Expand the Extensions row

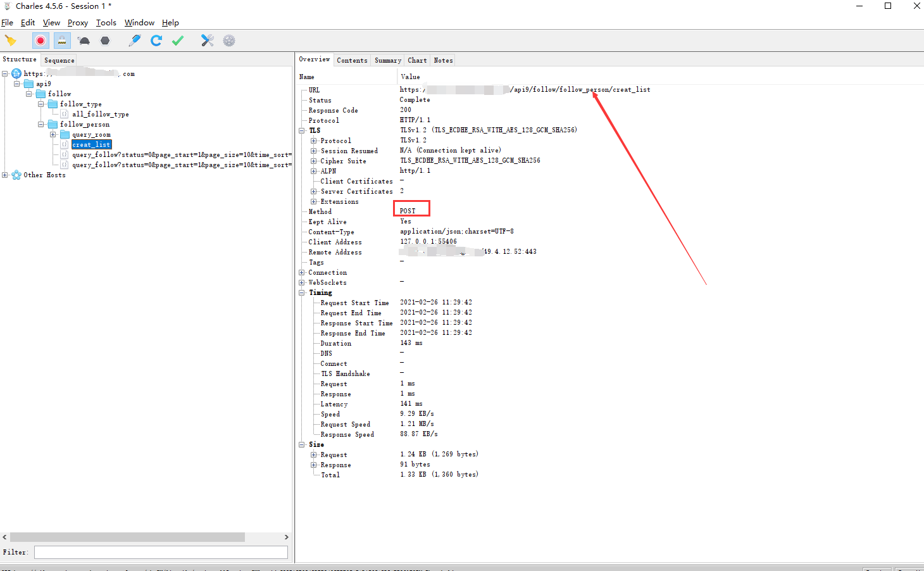pos(313,201)
